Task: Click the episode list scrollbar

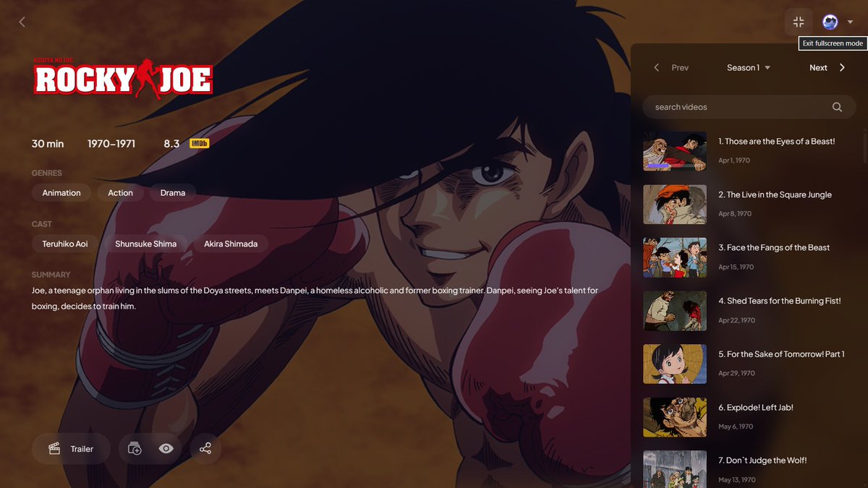Action: click(x=864, y=148)
